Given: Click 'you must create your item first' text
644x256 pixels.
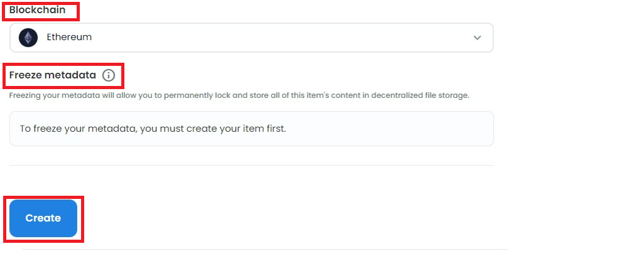Looking at the screenshot, I should 213,129.
